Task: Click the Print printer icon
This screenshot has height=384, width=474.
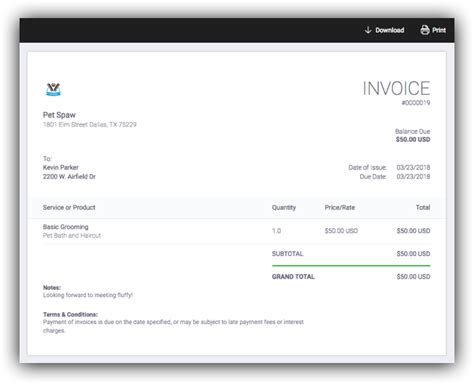Action: pyautogui.click(x=425, y=30)
